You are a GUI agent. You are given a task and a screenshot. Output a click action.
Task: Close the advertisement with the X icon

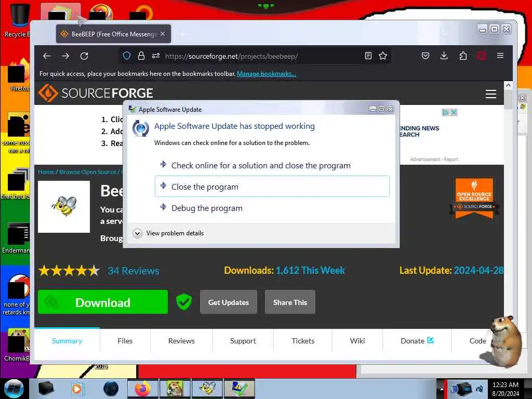454,113
